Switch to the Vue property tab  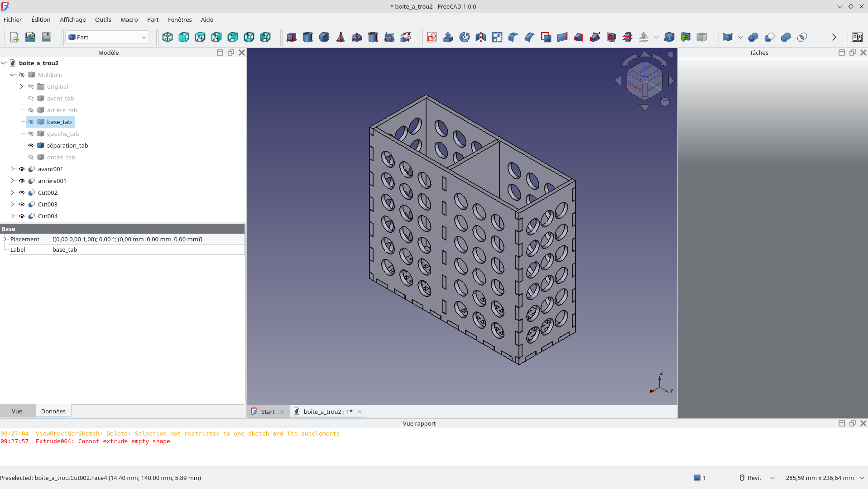(x=17, y=411)
